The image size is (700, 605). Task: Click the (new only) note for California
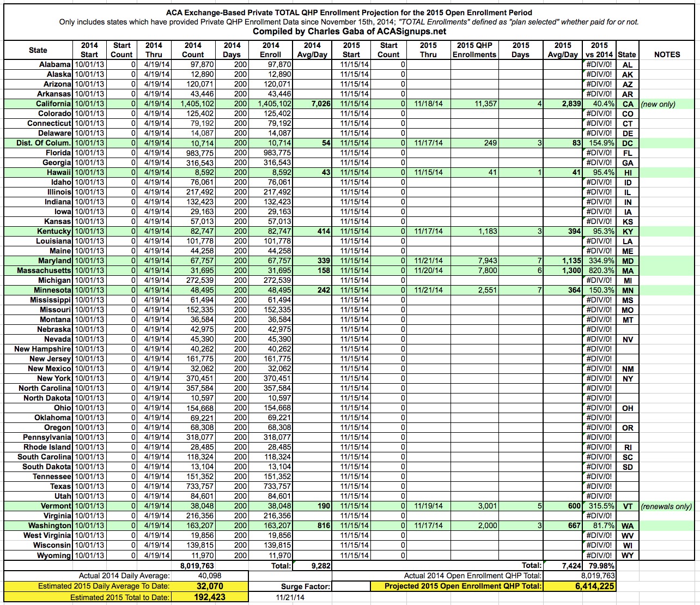pos(658,104)
